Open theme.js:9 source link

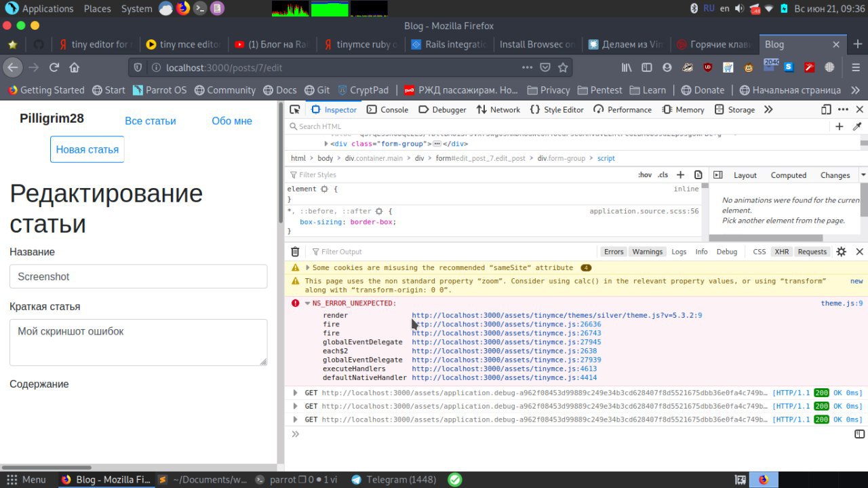842,303
